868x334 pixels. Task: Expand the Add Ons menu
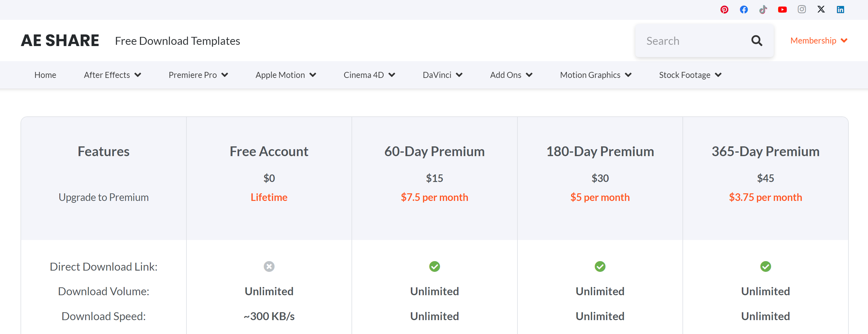(x=511, y=75)
